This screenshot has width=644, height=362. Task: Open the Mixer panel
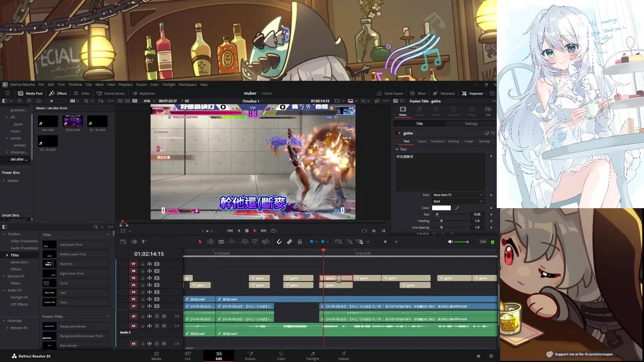click(x=418, y=93)
